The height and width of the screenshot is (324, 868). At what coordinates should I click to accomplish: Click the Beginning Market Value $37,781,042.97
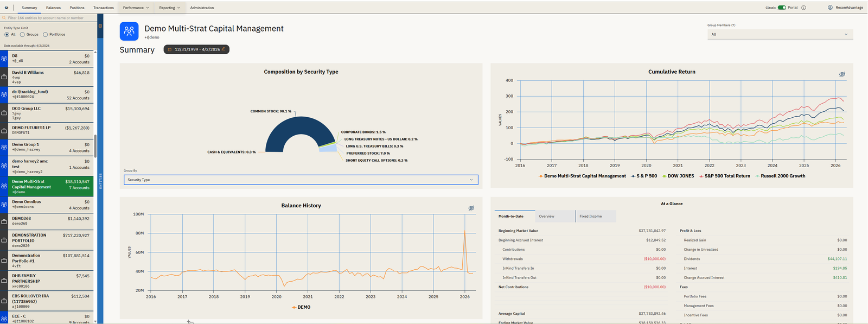pyautogui.click(x=652, y=231)
